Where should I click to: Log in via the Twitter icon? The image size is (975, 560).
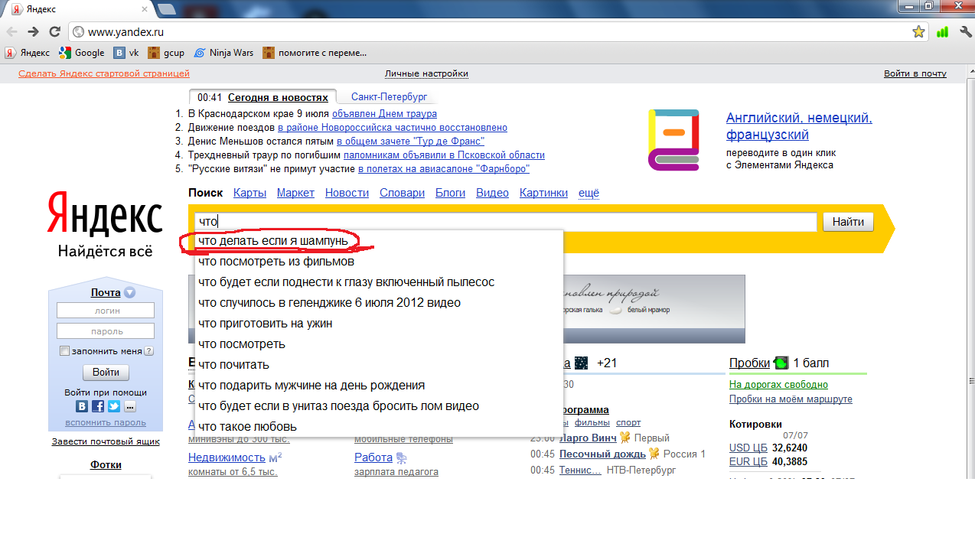pos(114,406)
